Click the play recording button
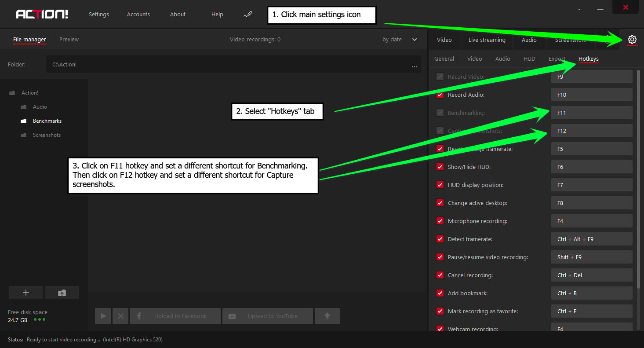 point(103,316)
